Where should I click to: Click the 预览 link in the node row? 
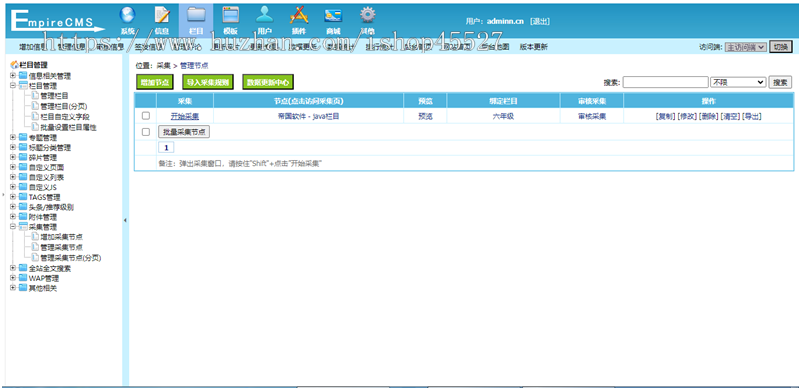click(x=425, y=117)
